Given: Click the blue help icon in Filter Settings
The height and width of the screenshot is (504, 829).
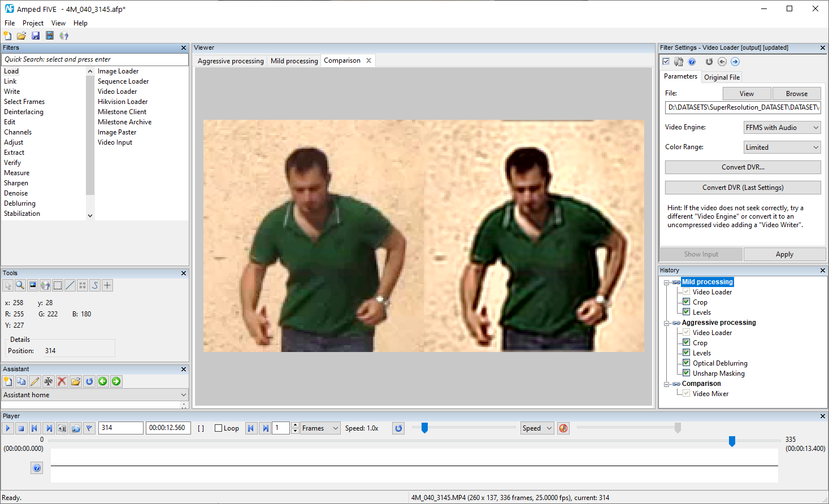Looking at the screenshot, I should pyautogui.click(x=692, y=62).
